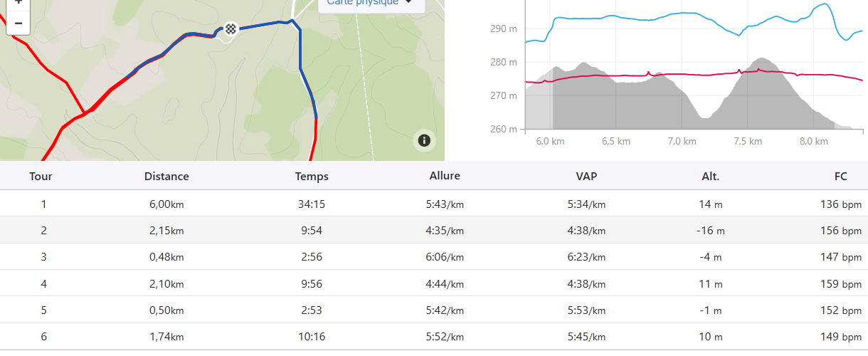Click the FC column header

(x=841, y=177)
